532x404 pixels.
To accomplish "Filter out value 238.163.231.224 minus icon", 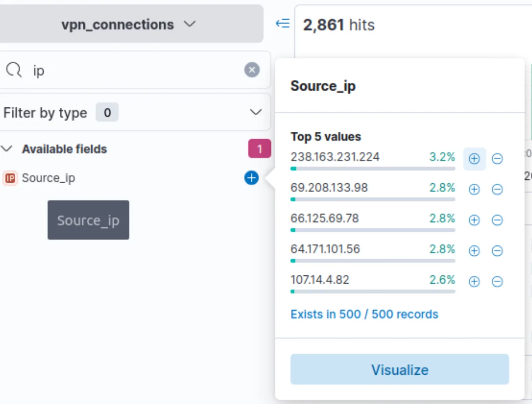I will (497, 159).
